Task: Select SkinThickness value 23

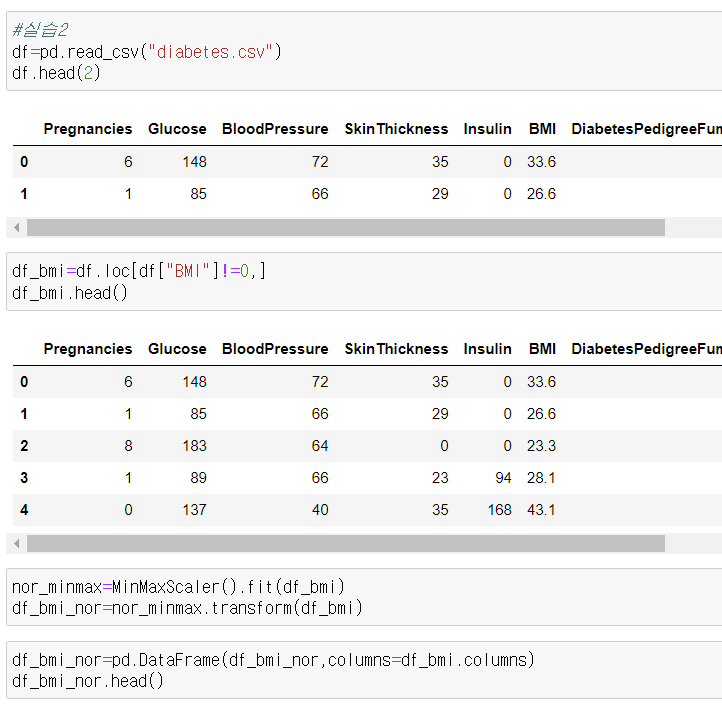Action: (x=440, y=478)
